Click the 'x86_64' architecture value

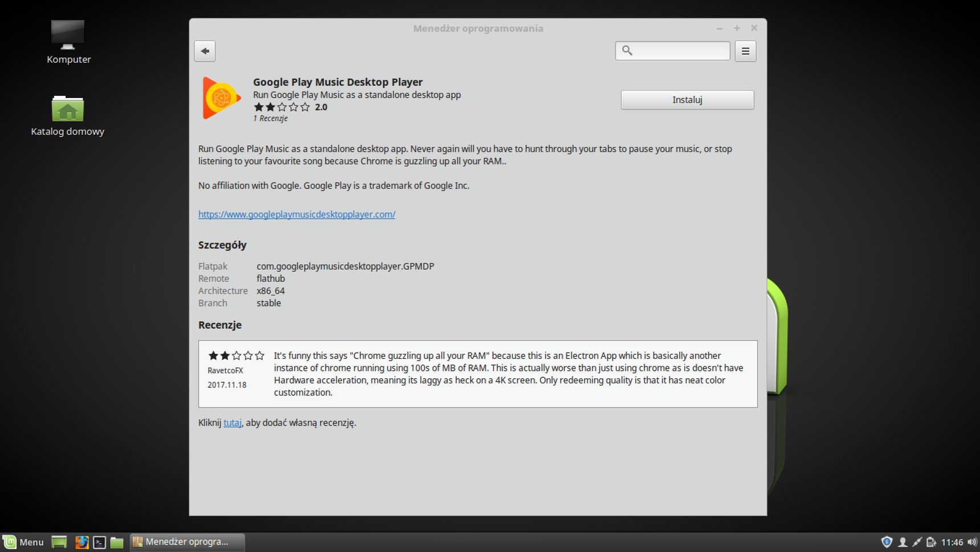click(271, 291)
